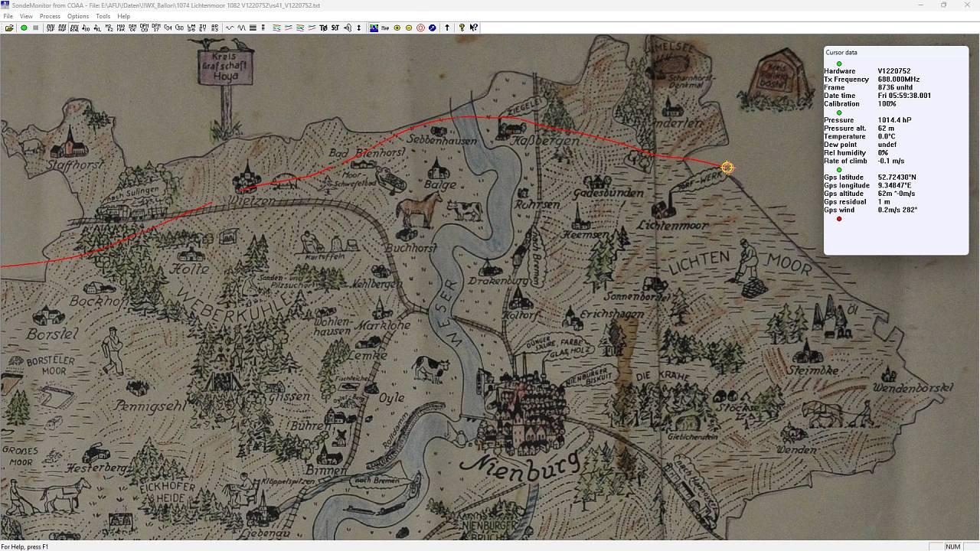Image resolution: width=980 pixels, height=551 pixels.
Task: Open a file with the folder icon
Action: (x=9, y=28)
